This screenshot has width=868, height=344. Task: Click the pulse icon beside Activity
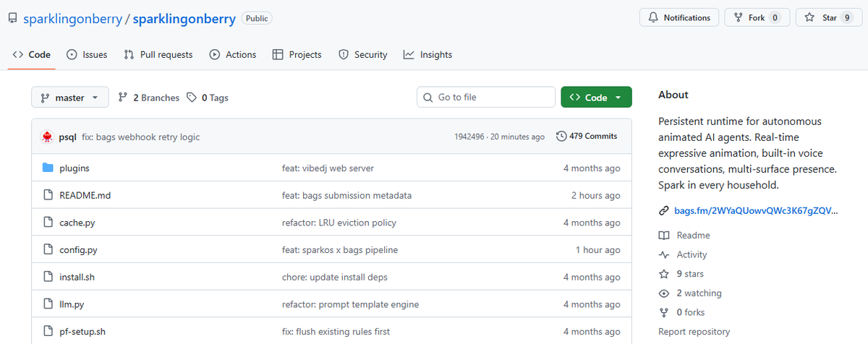click(x=663, y=254)
